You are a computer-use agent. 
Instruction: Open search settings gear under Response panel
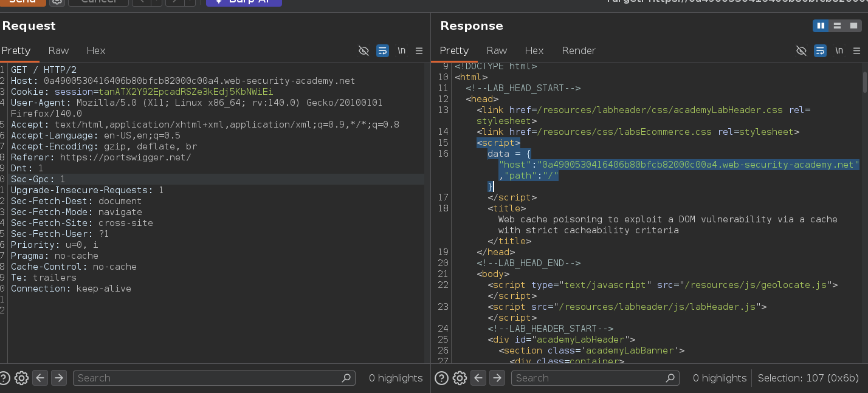[460, 378]
